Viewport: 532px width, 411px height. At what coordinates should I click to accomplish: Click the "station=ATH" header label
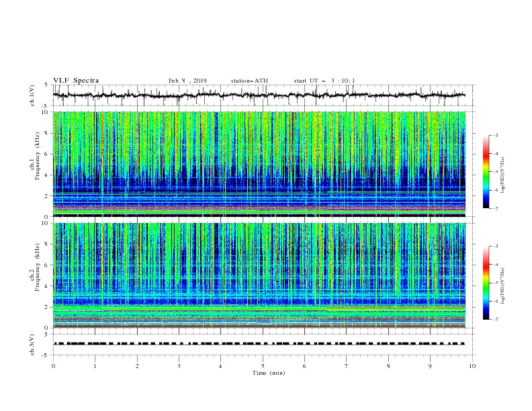point(249,81)
